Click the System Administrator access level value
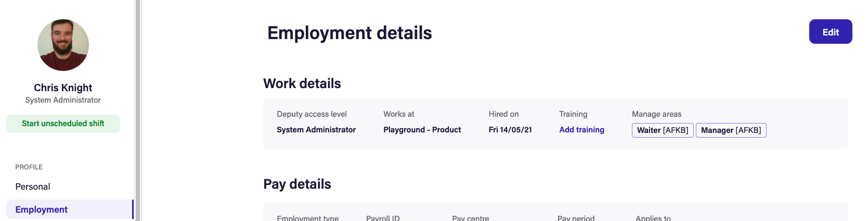Viewport: 868px width, 221px height. [x=316, y=130]
